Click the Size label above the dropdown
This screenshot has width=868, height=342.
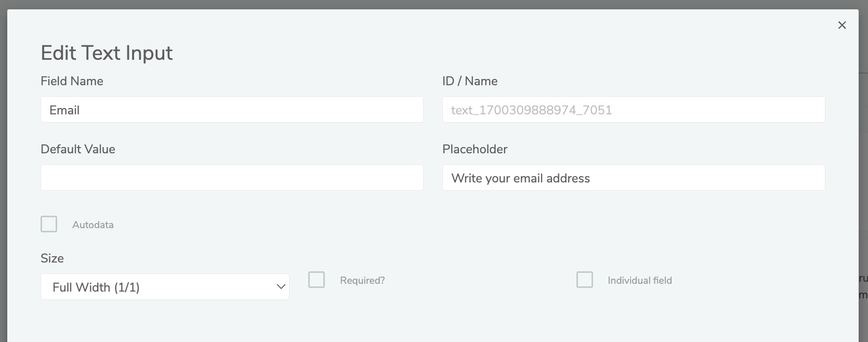[52, 258]
